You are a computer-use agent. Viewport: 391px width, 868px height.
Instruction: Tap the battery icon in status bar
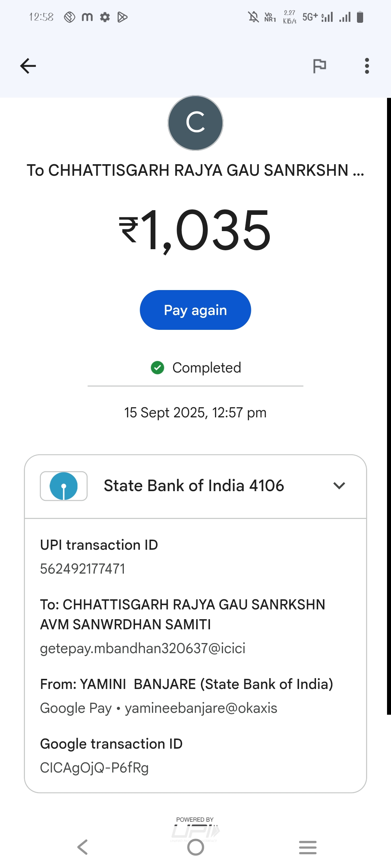pos(360,17)
